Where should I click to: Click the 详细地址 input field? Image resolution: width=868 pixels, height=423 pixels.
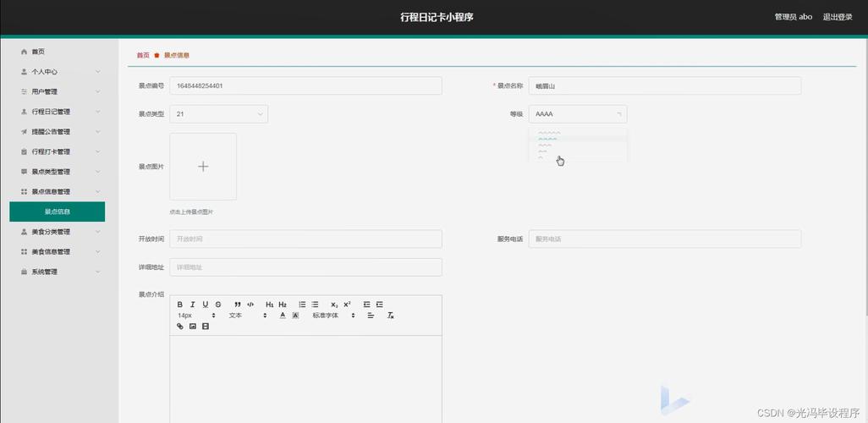306,266
